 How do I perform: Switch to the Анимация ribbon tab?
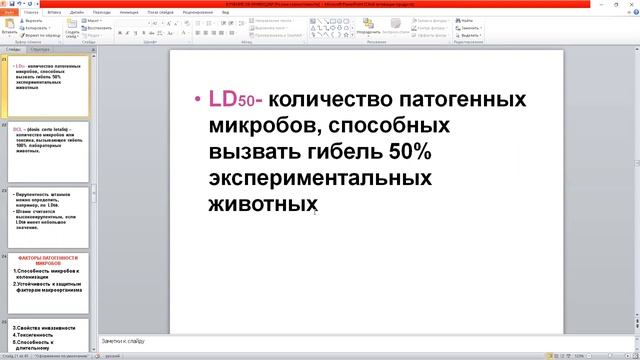point(129,12)
